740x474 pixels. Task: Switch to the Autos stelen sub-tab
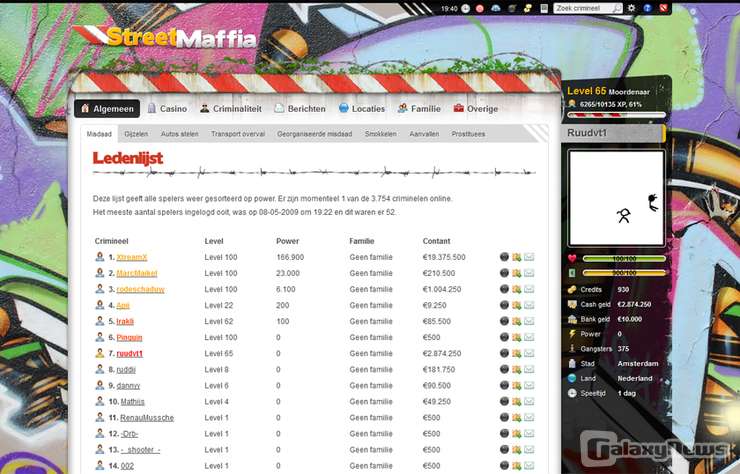(179, 134)
